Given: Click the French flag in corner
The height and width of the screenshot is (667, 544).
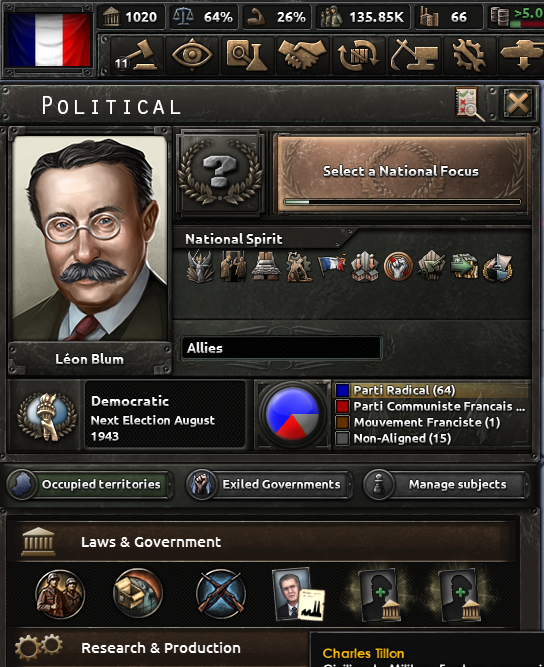Looking at the screenshot, I should [48, 40].
